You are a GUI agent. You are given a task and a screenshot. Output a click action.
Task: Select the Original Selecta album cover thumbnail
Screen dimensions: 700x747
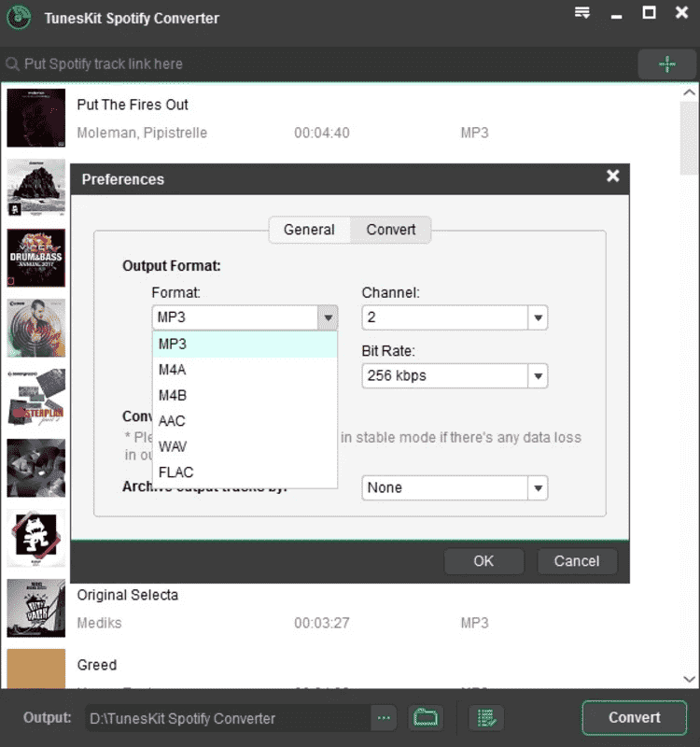coord(36,608)
